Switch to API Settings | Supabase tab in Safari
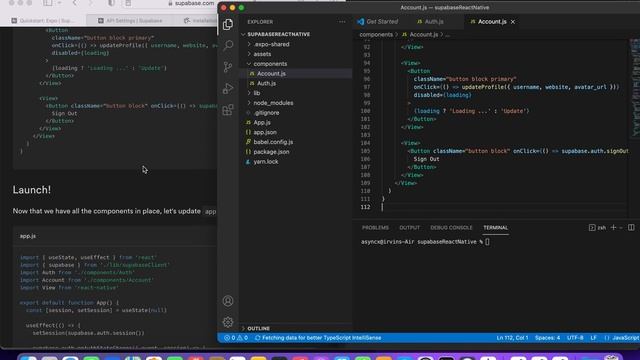Viewport: 640px width, 360px height. [130, 20]
